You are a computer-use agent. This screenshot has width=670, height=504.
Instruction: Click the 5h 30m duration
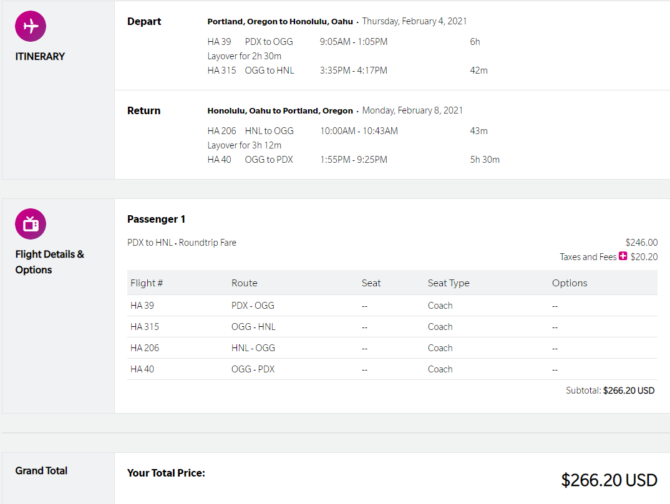pos(485,160)
